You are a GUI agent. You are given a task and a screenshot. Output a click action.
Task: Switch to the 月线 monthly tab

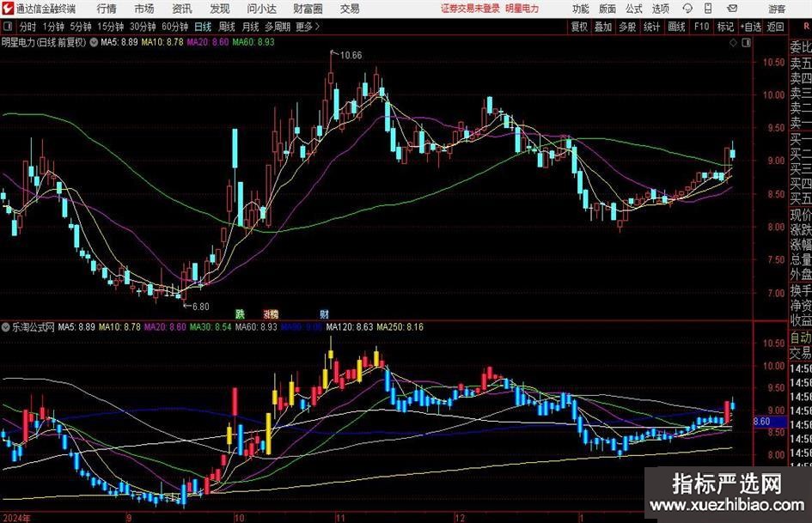tap(250, 27)
